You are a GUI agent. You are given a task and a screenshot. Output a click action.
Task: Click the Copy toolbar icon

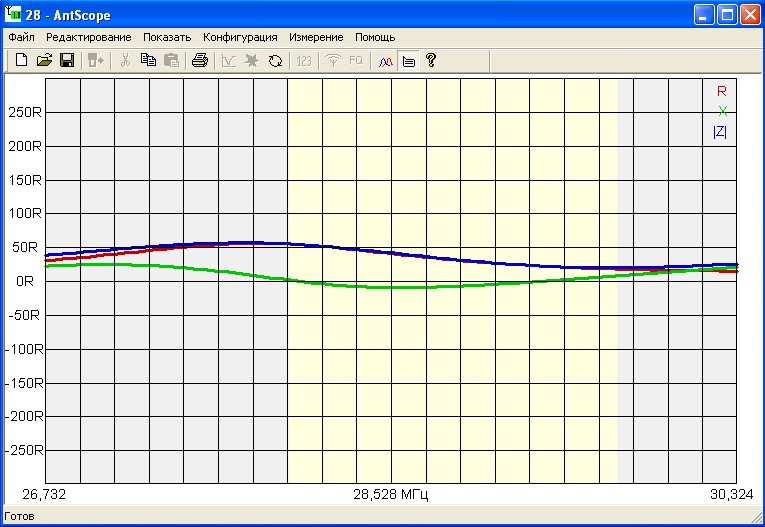148,61
